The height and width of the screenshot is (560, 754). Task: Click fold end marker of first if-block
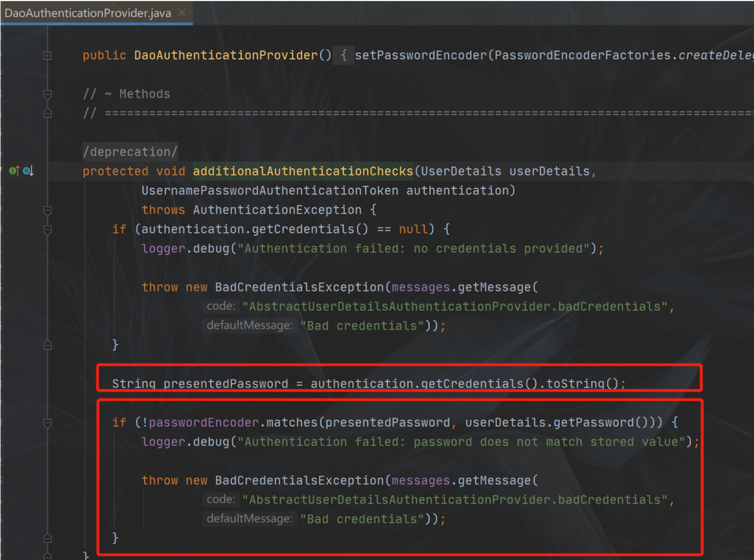pos(47,345)
